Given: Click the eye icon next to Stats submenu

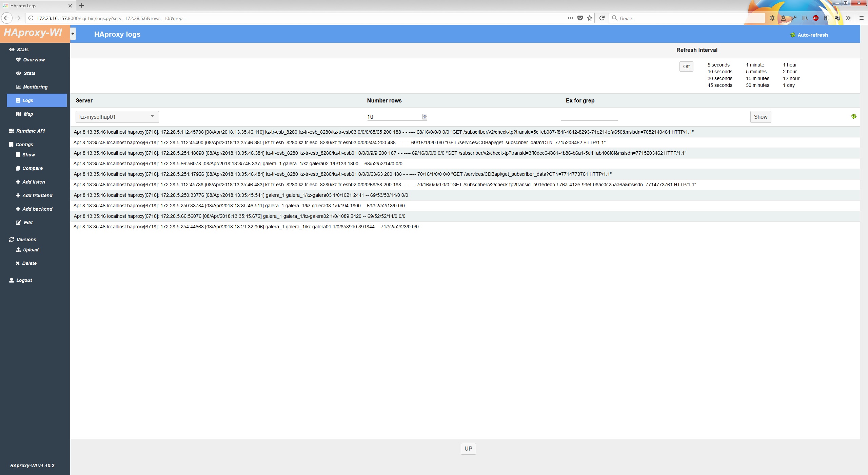Looking at the screenshot, I should (x=19, y=73).
